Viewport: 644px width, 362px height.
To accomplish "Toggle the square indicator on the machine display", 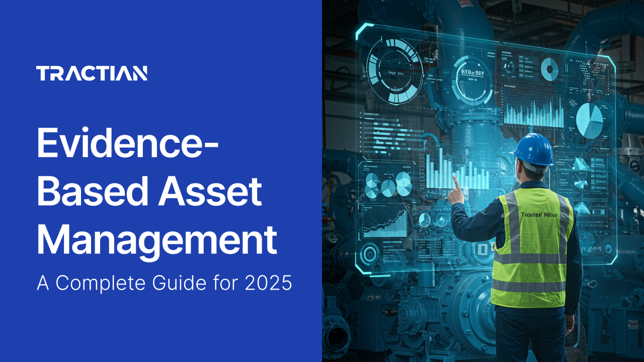I will point(483,249).
